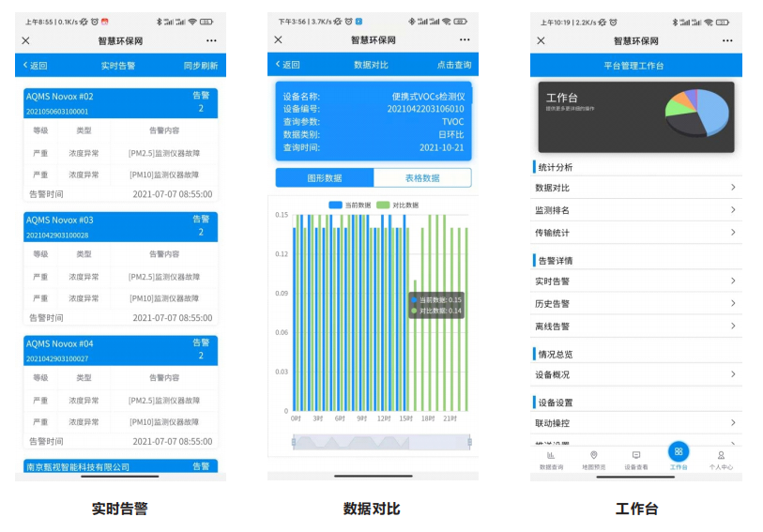Image resolution: width=763 pixels, height=532 pixels.
Task: Expand 数据对比 entry chevron
Action: point(733,188)
